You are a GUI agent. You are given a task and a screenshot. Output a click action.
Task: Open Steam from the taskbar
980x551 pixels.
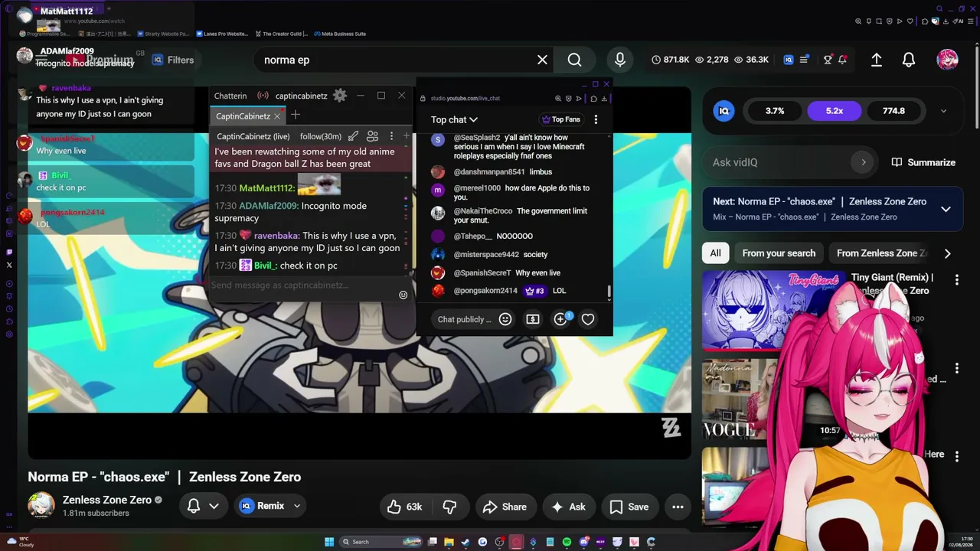click(465, 542)
